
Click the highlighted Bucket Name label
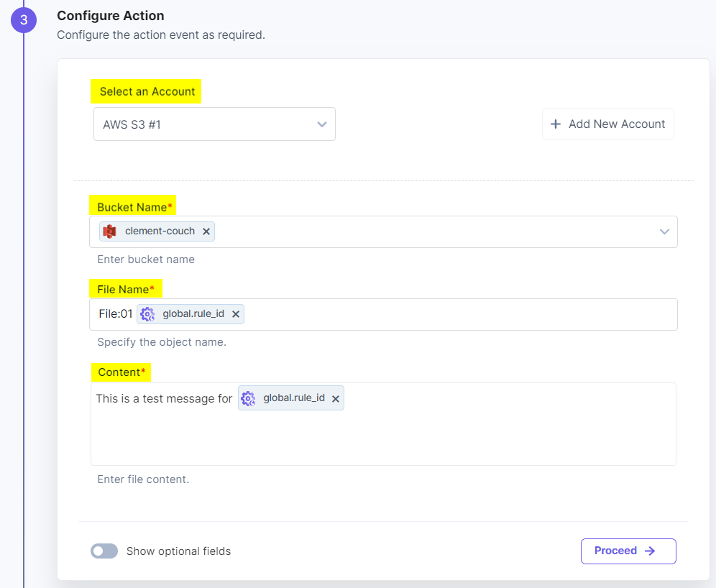[132, 206]
